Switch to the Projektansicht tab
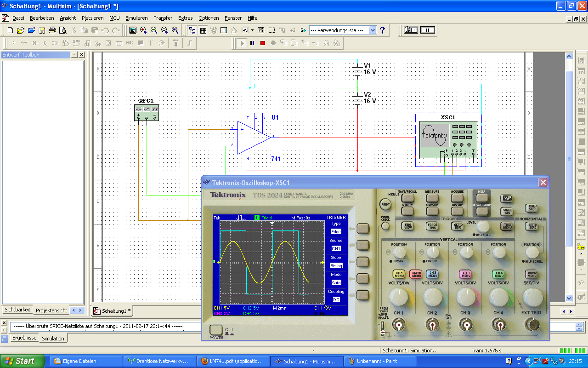This screenshot has height=368, width=588. 51,310
